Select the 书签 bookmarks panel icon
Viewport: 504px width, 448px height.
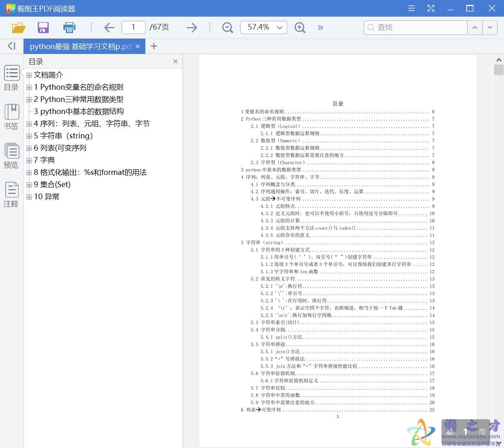click(11, 116)
